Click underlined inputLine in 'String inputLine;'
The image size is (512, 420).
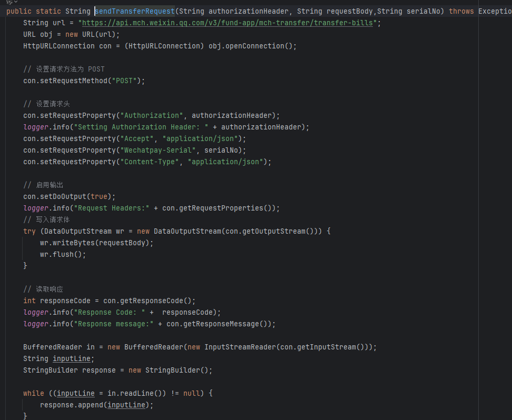coord(72,358)
